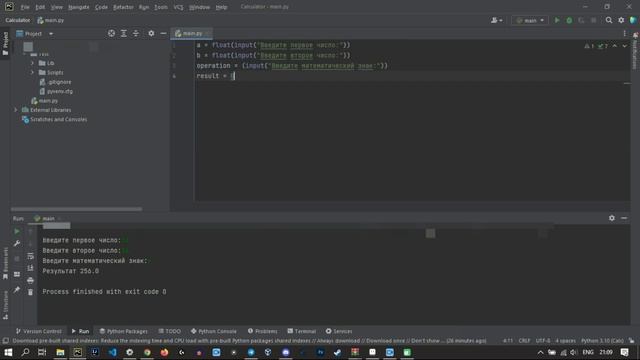The width and height of the screenshot is (640, 360).
Task: Hide the Project panel with minus icon
Action: coord(163,33)
